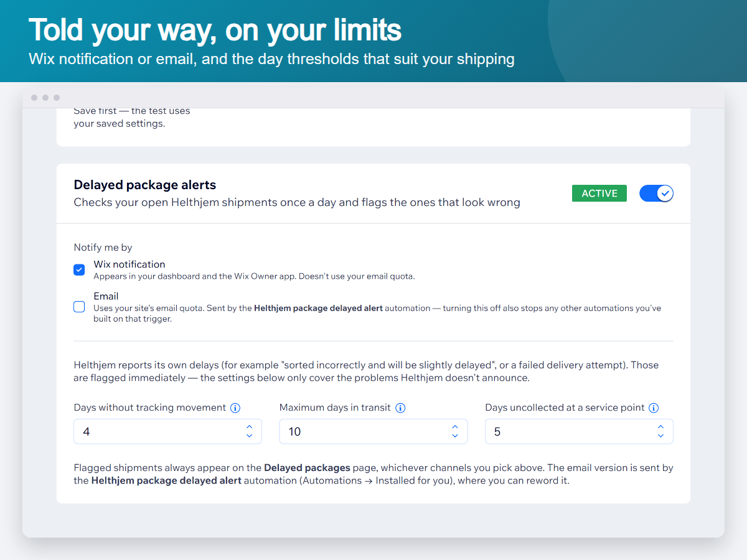Click the first gray window dot

tap(34, 98)
